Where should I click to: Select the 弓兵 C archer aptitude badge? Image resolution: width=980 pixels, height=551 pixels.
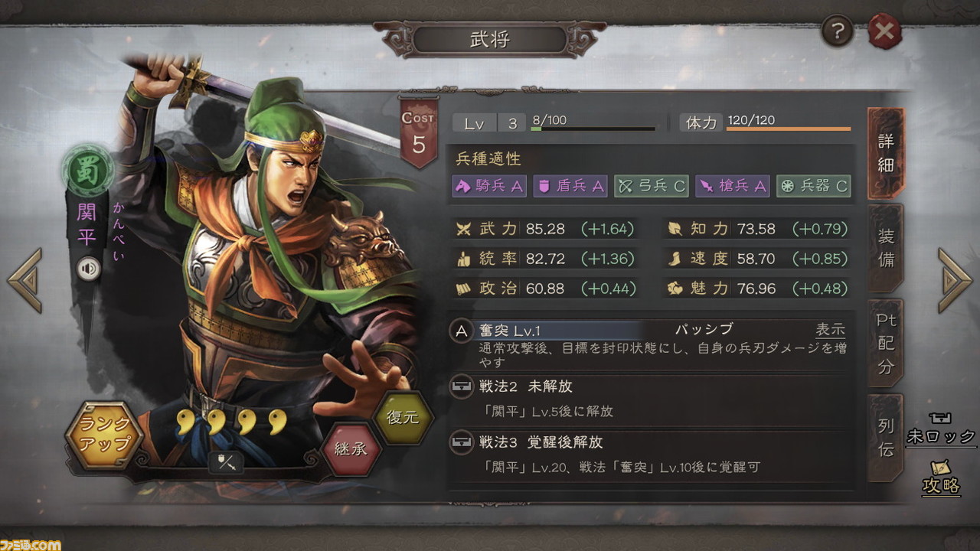coord(652,186)
